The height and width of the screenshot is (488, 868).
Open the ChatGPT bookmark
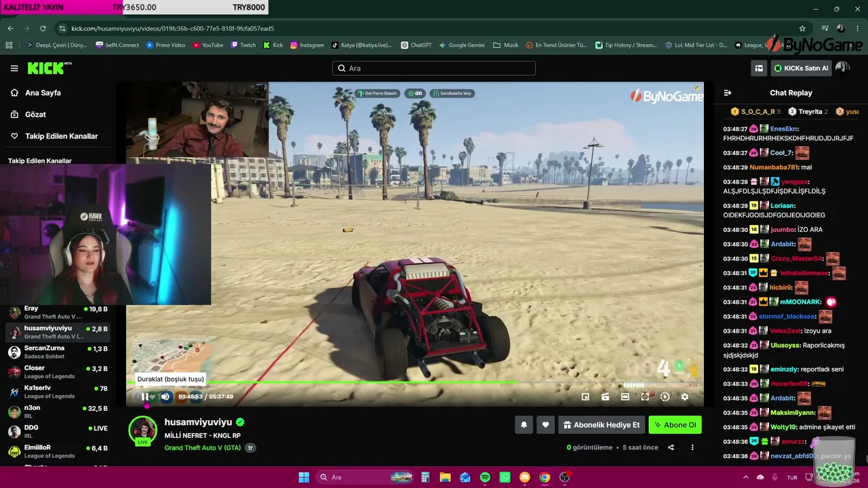coord(416,45)
